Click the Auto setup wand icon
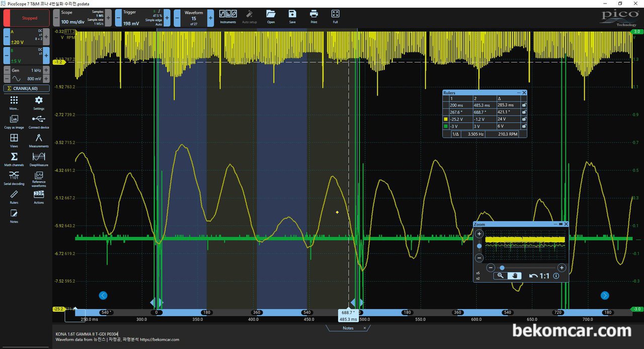Viewport: 644px width, 349px height. [x=249, y=16]
